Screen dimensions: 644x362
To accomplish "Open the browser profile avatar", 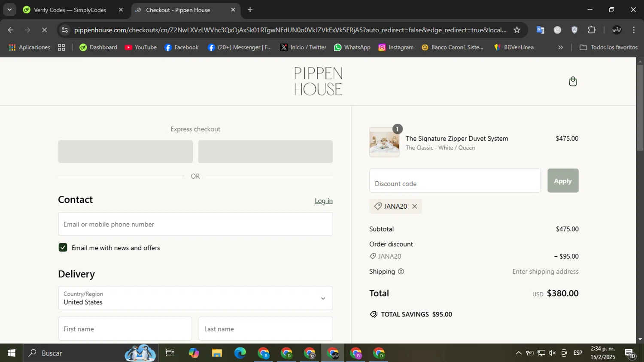I will (617, 30).
